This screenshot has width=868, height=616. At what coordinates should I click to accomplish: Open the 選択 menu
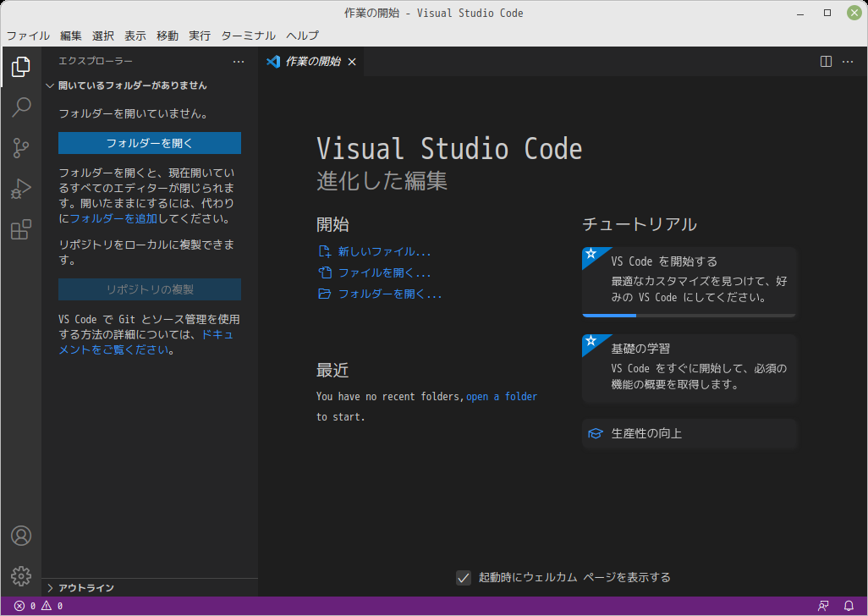[x=103, y=36]
